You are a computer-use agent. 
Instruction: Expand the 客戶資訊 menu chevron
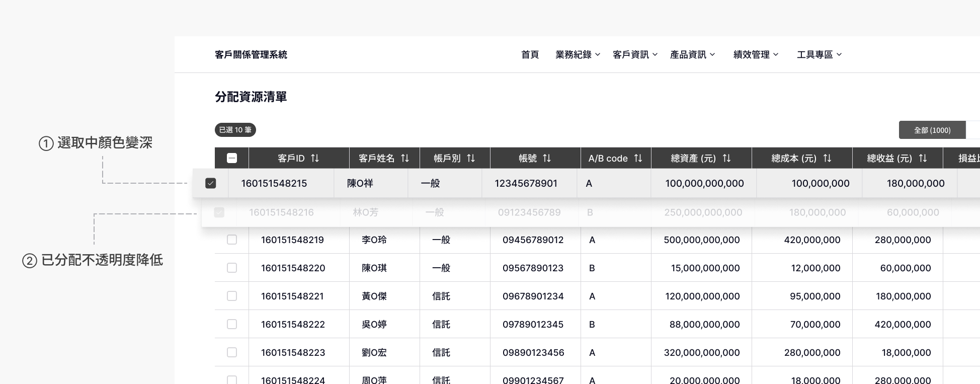tap(655, 55)
